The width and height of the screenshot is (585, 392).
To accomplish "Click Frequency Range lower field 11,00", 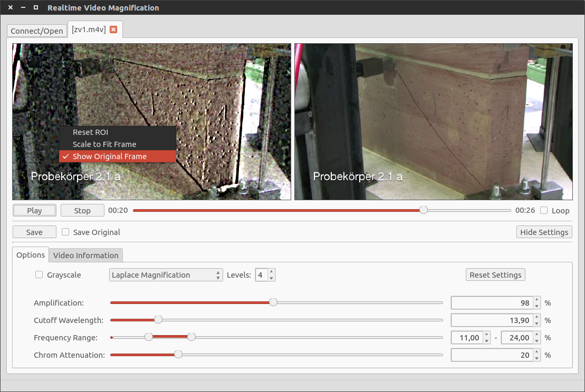I will [x=467, y=338].
